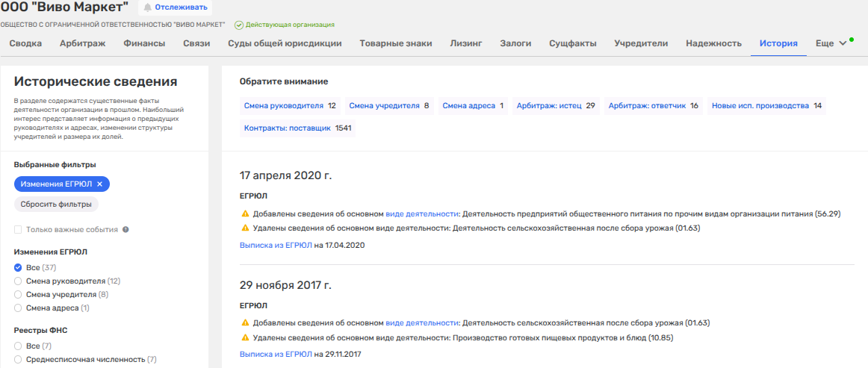Open Выписка из ЕГРЮЛ for 29.11.2017
Viewport: 868px width, 368px height.
tap(276, 354)
